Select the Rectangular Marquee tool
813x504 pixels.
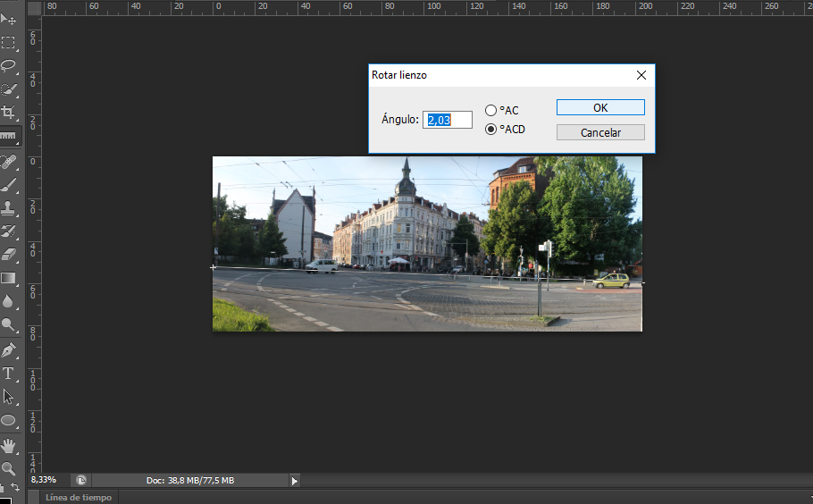9,42
